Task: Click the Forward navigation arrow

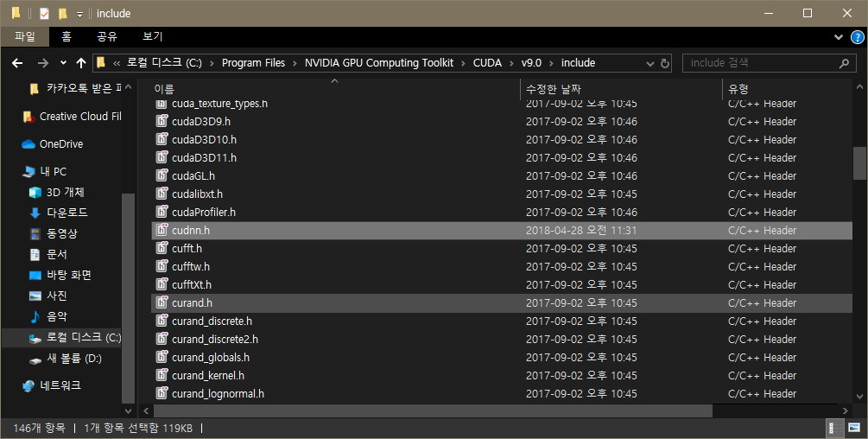Action: pyautogui.click(x=42, y=63)
